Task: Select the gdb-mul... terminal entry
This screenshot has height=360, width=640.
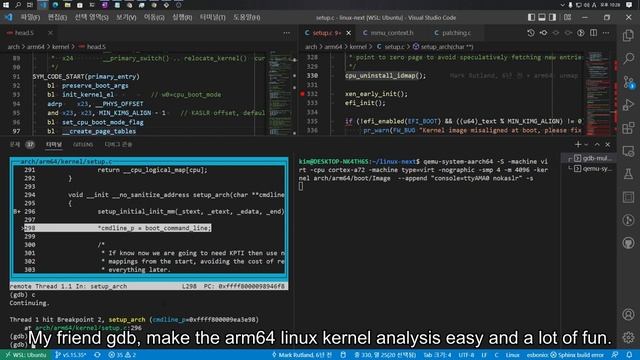Action: click(590, 158)
